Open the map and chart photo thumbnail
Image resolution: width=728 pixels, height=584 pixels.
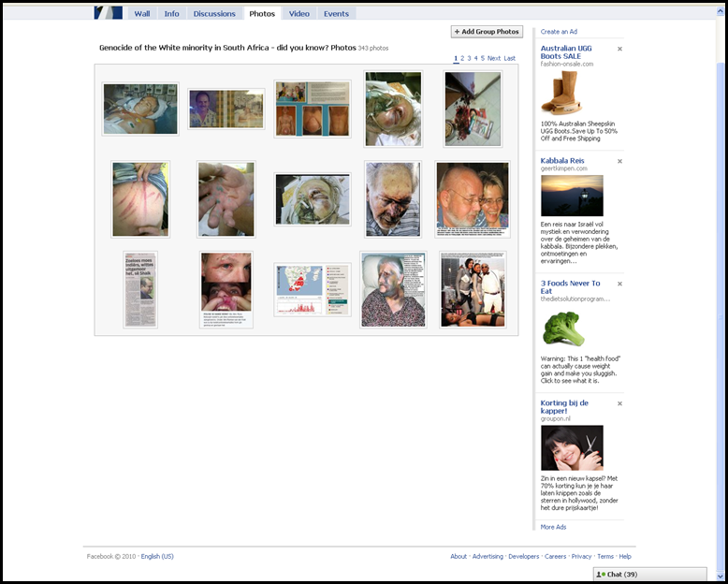click(x=313, y=290)
